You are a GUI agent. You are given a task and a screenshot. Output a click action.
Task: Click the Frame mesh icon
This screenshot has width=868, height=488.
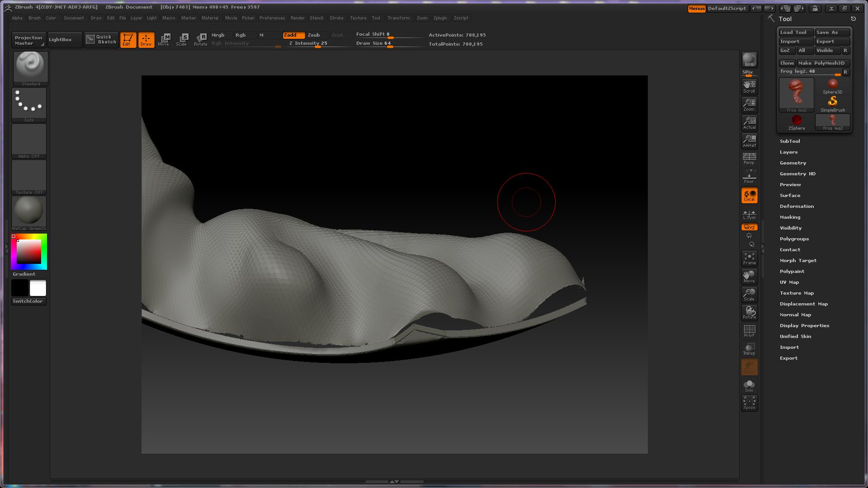[749, 258]
